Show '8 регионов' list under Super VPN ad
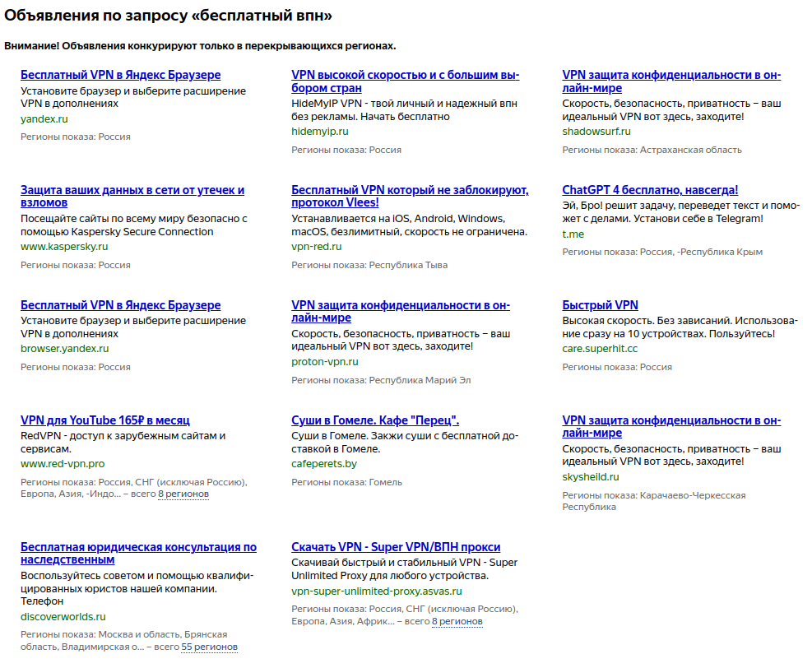 (457, 621)
